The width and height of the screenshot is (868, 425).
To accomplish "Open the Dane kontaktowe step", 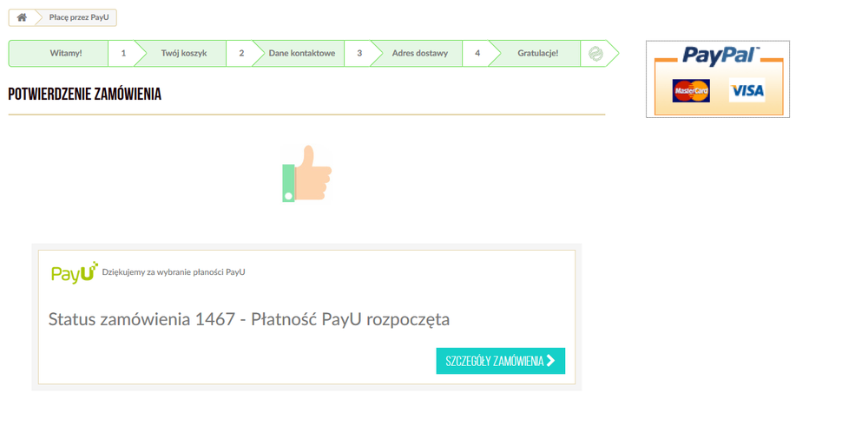I will point(301,54).
